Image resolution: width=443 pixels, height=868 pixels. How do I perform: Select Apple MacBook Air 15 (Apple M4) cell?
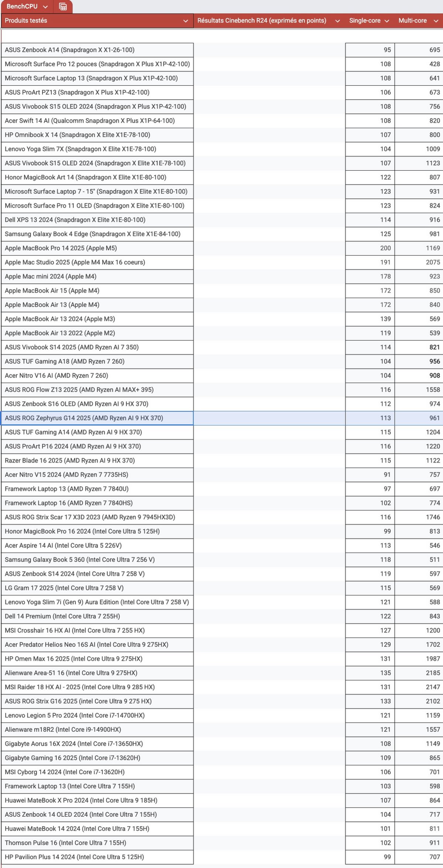click(97, 291)
